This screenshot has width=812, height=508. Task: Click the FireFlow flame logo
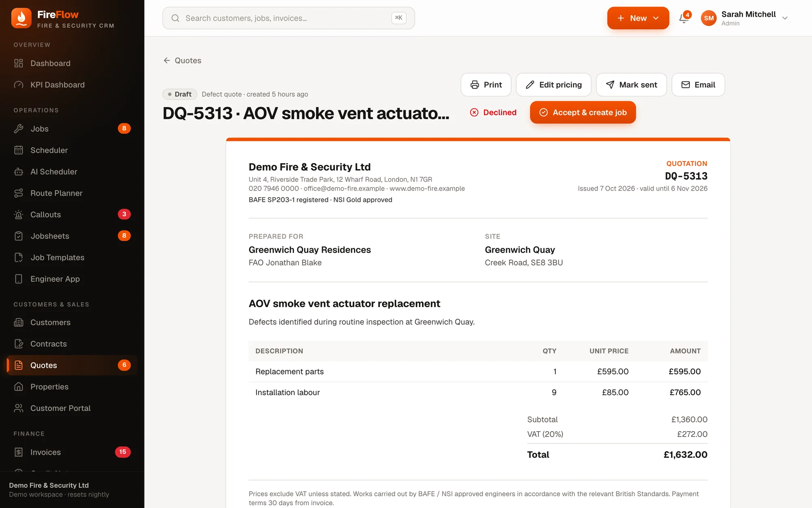tap(21, 18)
